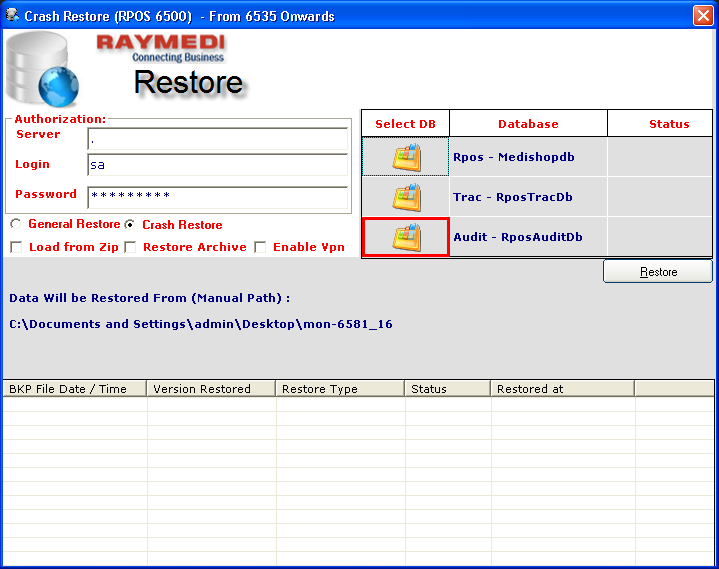The image size is (719, 569).
Task: Enable the Load from Zip checkbox
Action: point(17,247)
